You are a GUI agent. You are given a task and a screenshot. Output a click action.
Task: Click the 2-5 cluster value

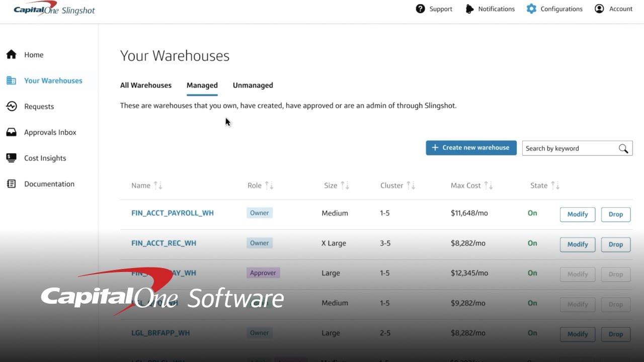(x=385, y=333)
